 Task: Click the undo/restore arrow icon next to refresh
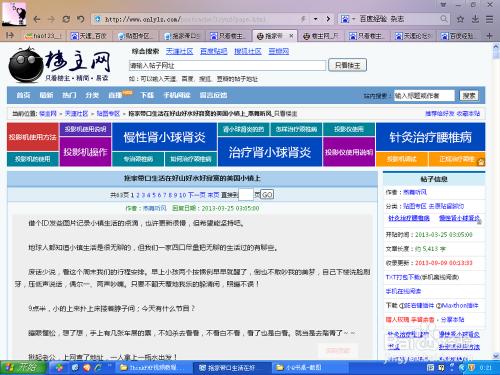pos(80,19)
